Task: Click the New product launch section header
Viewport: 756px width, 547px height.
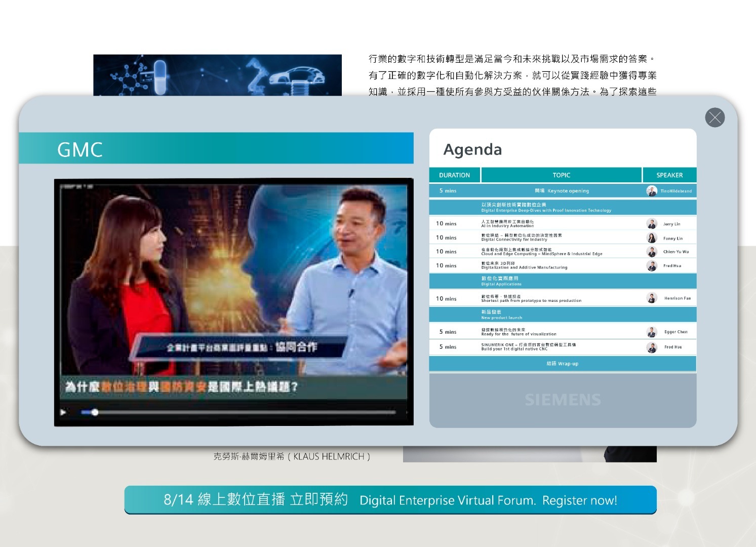Action: [563, 315]
